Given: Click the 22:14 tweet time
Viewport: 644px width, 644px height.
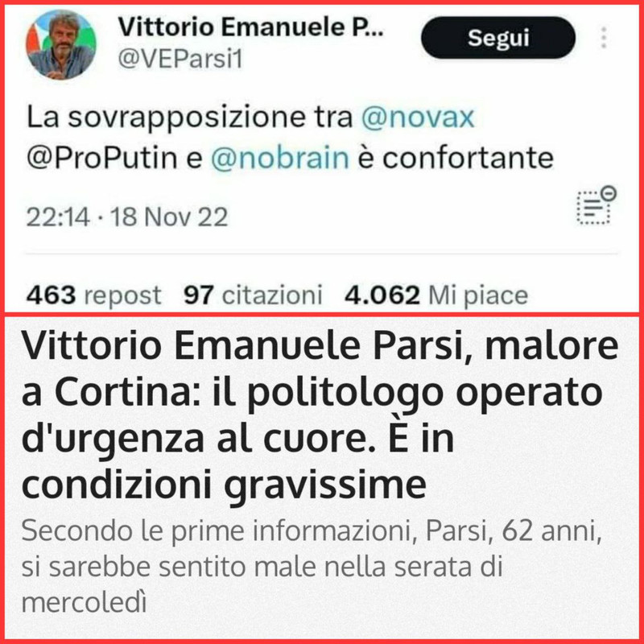Looking at the screenshot, I should pyautogui.click(x=58, y=217).
